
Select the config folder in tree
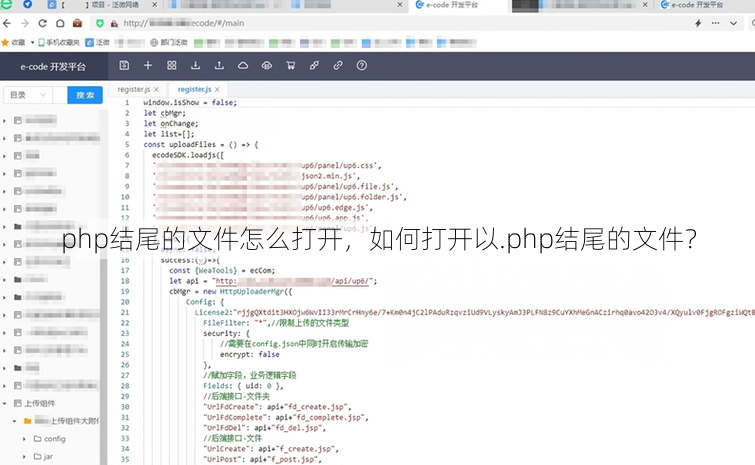click(x=54, y=439)
